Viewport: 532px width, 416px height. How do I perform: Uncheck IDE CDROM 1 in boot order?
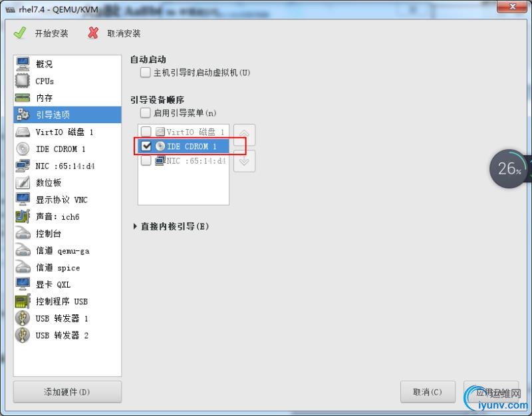point(146,146)
